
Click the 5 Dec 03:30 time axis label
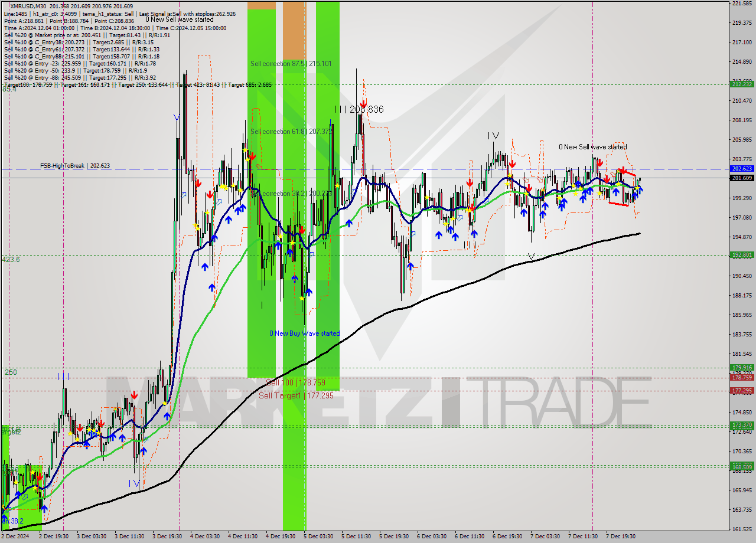click(x=318, y=537)
